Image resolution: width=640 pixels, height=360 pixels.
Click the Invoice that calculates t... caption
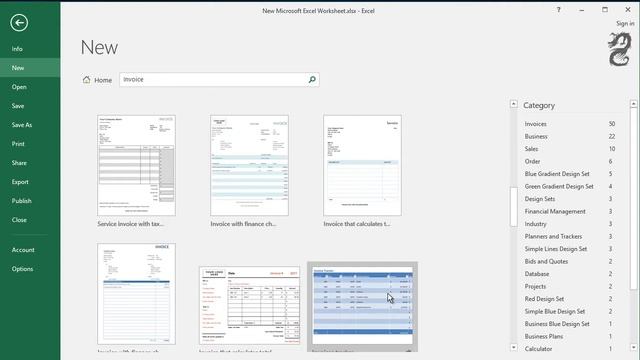(357, 224)
